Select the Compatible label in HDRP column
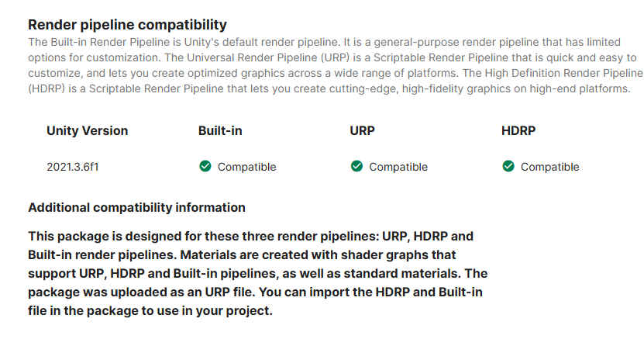This screenshot has height=339, width=644. (x=549, y=167)
